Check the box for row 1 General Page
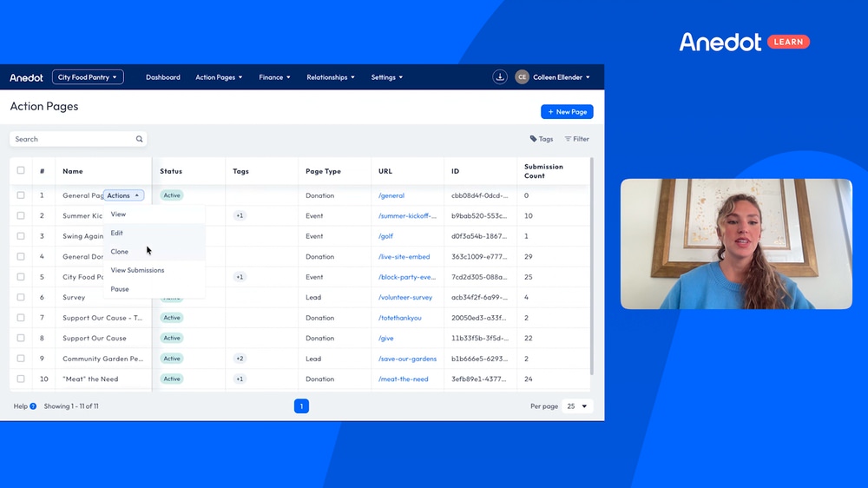Screen dimensions: 868x488 click(x=21, y=195)
